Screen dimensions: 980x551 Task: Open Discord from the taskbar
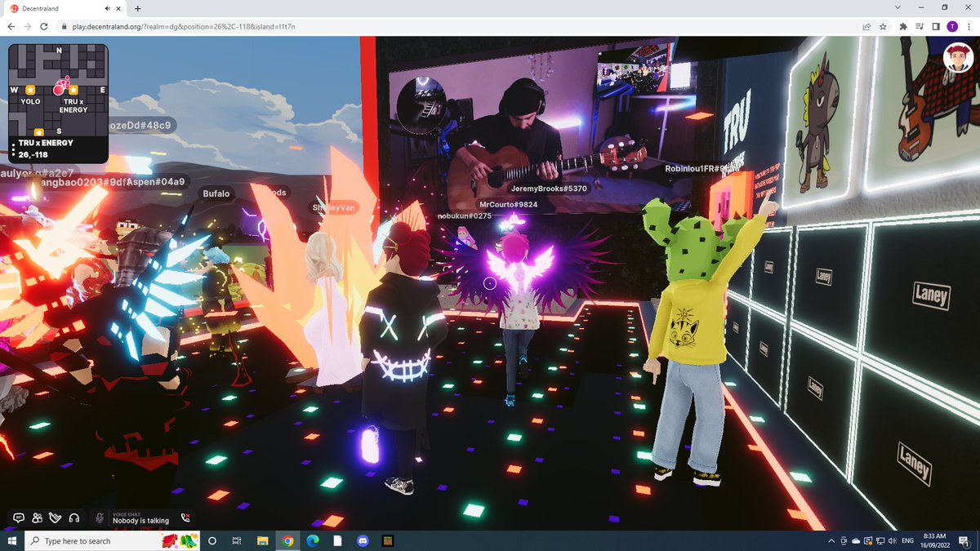(363, 540)
